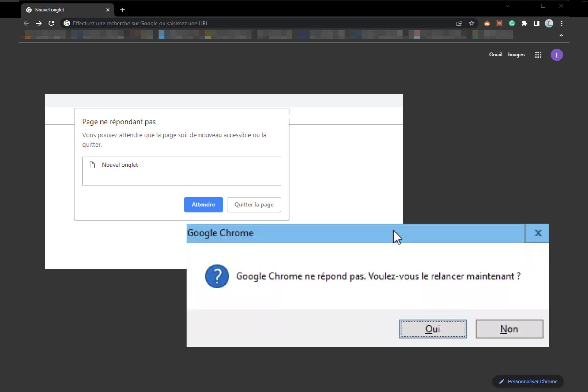Select Nouvel onglet entry in unresponsive list

coord(182,165)
